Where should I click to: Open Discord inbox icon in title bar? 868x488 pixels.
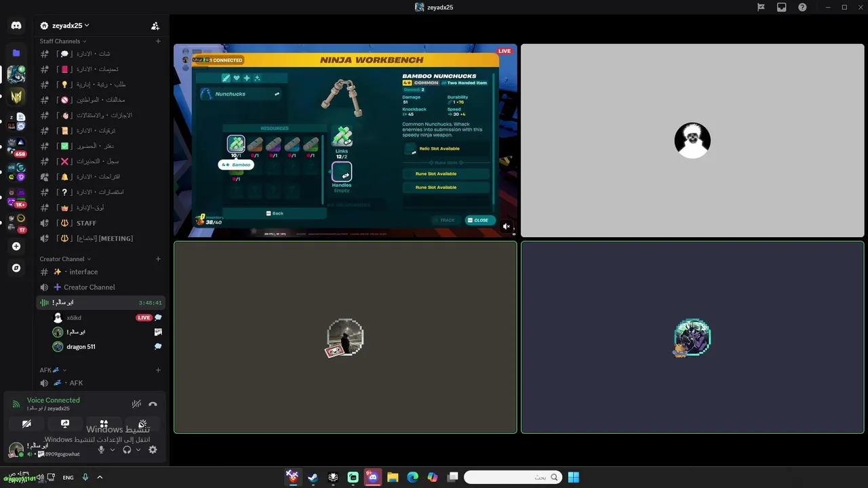tap(782, 7)
